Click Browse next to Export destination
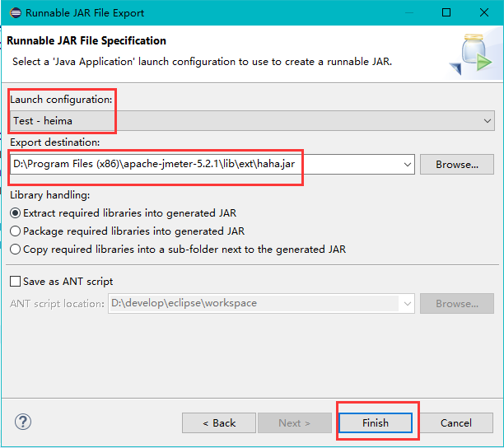This screenshot has width=504, height=448. click(457, 165)
